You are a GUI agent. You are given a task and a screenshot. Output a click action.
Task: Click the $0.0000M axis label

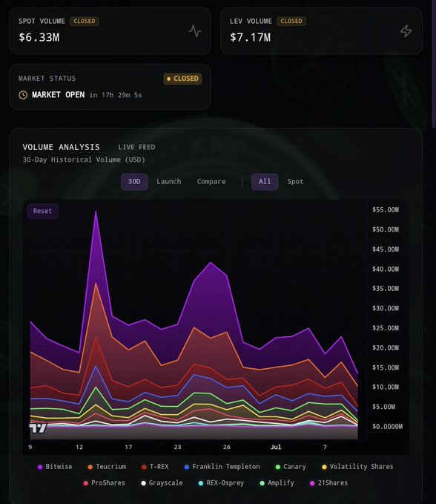(x=387, y=427)
